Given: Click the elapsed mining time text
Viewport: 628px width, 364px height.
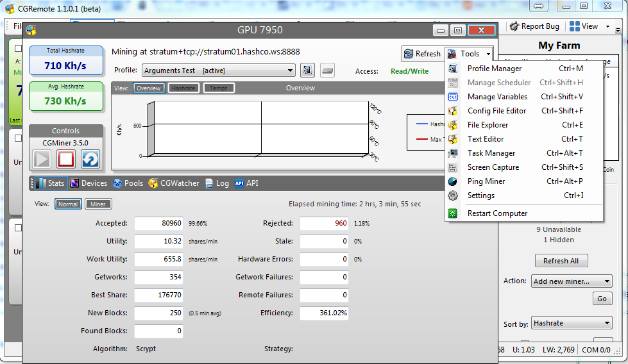Looking at the screenshot, I should tap(355, 204).
